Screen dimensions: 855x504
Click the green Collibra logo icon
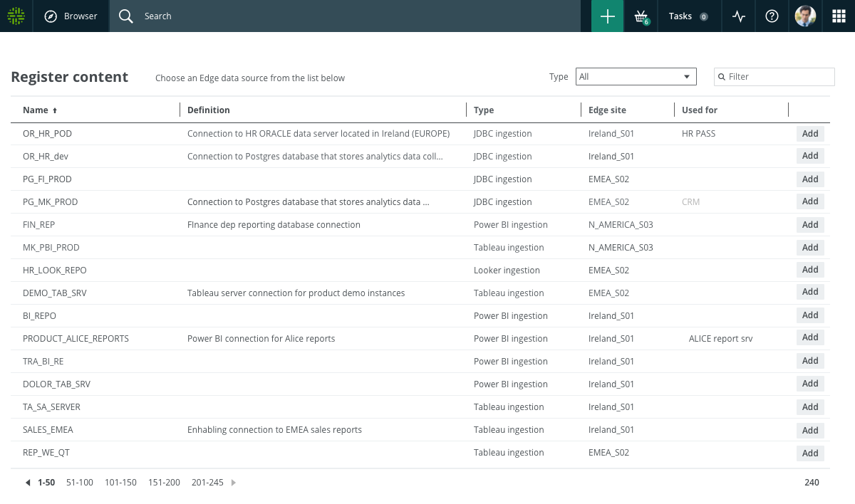coord(16,16)
